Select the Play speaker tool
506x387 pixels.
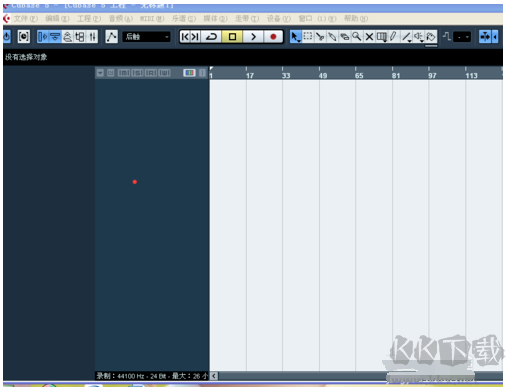(419, 36)
